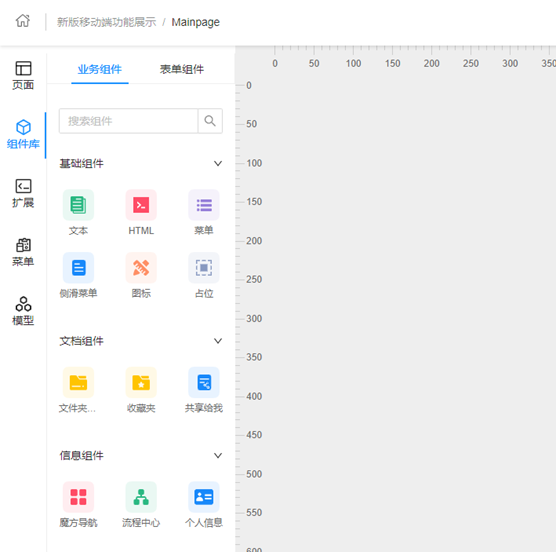556x552 pixels.
Task: Collapse the 信息组件 section
Action: coord(218,455)
